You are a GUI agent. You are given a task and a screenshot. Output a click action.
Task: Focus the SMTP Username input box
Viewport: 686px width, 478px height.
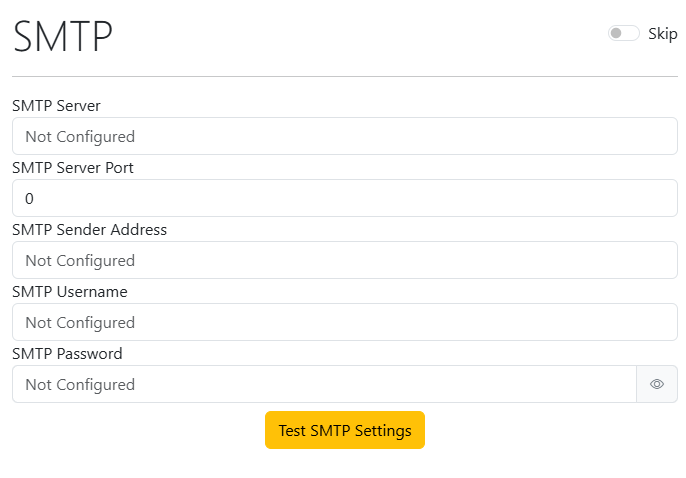click(x=344, y=322)
